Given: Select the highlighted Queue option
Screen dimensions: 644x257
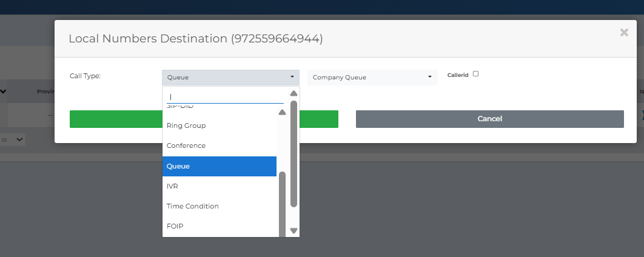Looking at the screenshot, I should pos(220,166).
